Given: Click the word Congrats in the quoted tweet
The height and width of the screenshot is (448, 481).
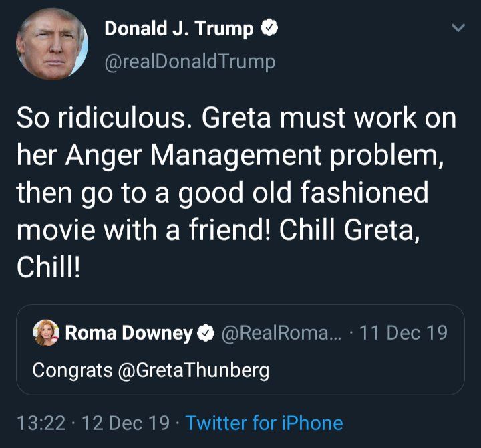Looking at the screenshot, I should 72,370.
